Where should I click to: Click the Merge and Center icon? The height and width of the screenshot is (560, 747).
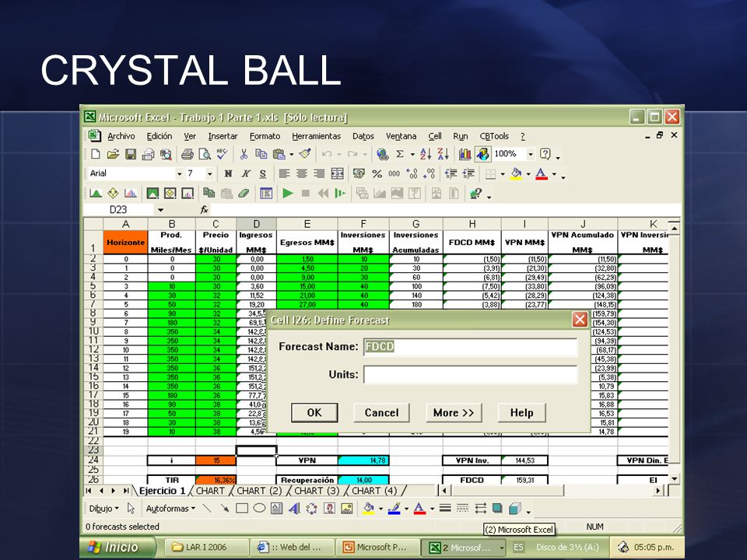click(337, 173)
